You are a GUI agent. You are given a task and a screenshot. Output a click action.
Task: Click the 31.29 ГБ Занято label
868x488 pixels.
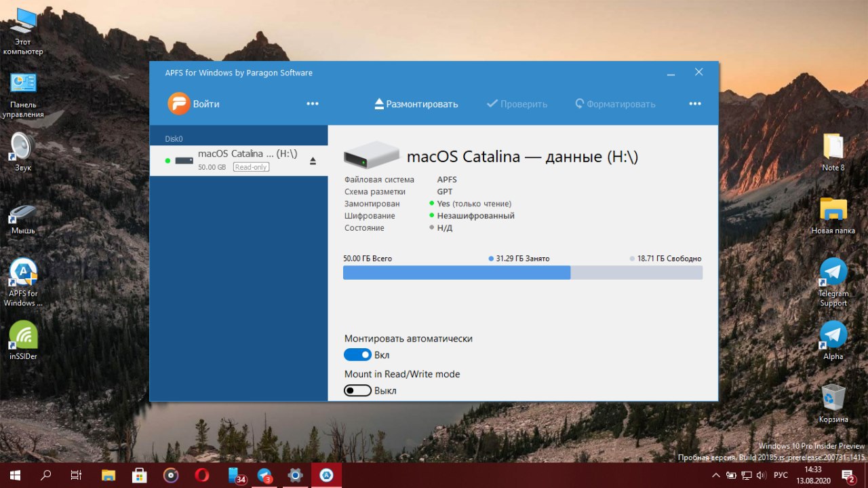(x=523, y=259)
